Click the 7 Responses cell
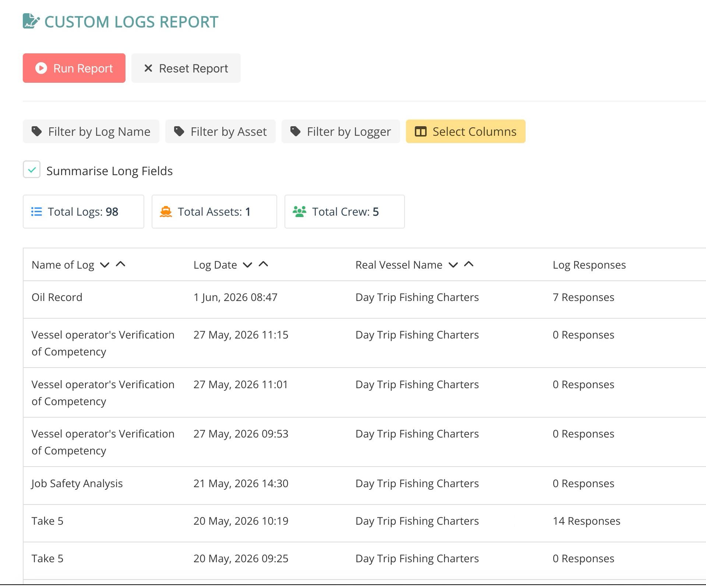Screen dimensions: 706x588 (x=583, y=297)
